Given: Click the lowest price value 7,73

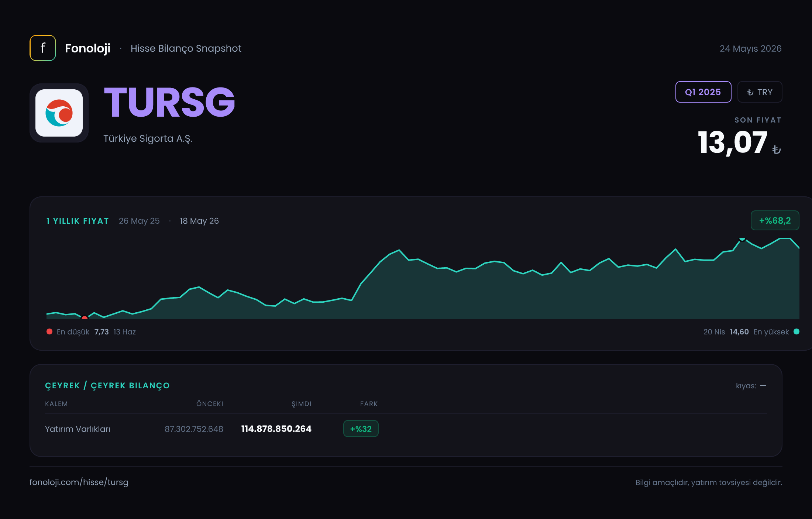Looking at the screenshot, I should pos(101,332).
